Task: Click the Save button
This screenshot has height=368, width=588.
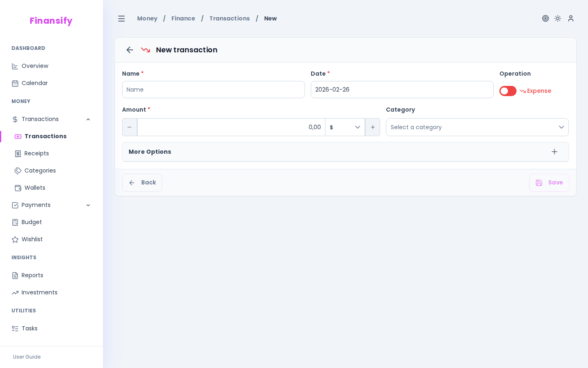Action: pos(549,183)
